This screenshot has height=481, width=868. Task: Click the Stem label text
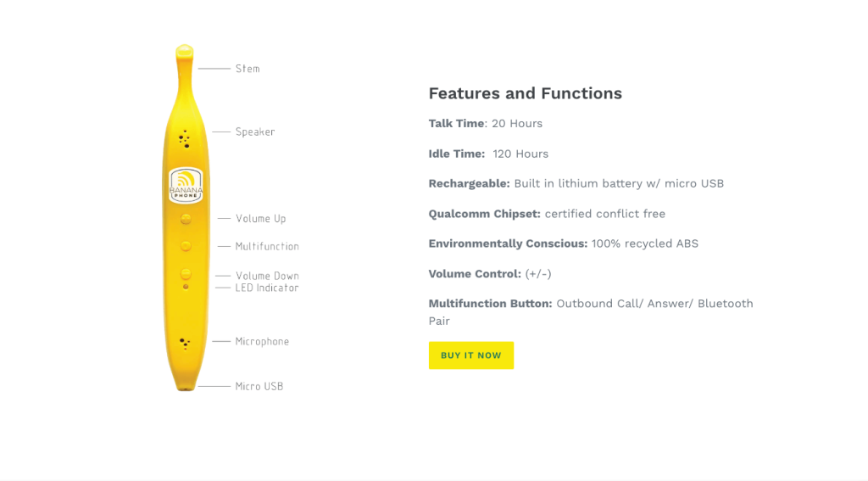[248, 69]
